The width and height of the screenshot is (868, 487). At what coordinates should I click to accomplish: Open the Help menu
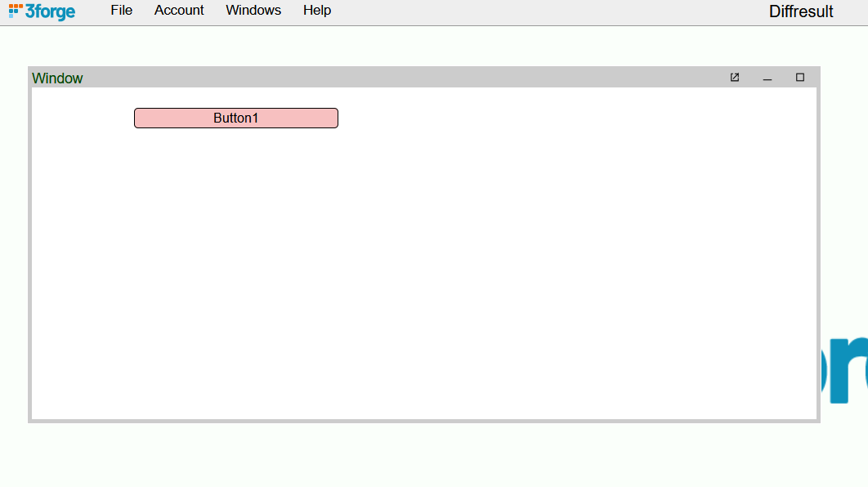(x=317, y=11)
